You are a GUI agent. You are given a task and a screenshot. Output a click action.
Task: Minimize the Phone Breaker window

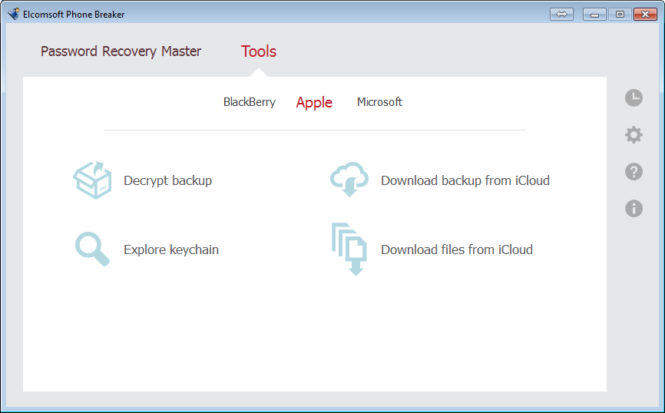595,14
